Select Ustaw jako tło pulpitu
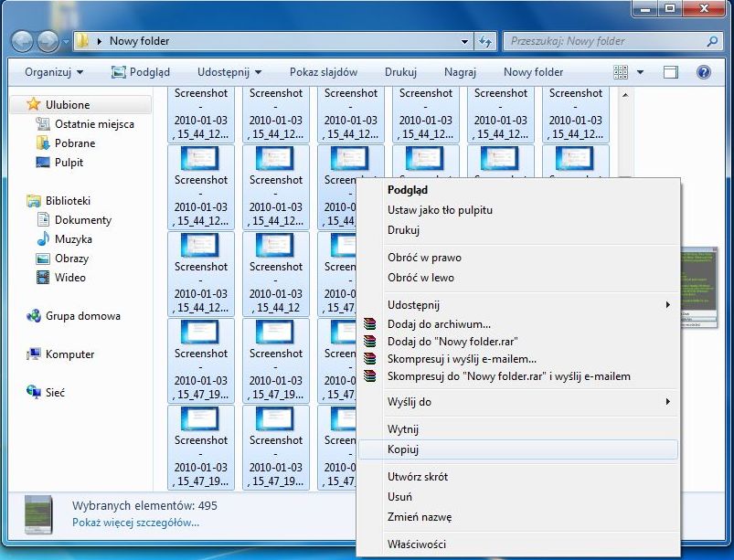Screen dimensions: 734x560 (517, 210)
